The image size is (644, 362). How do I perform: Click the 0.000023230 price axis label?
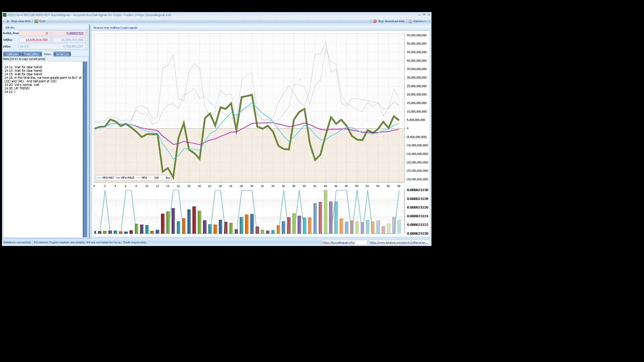(417, 190)
